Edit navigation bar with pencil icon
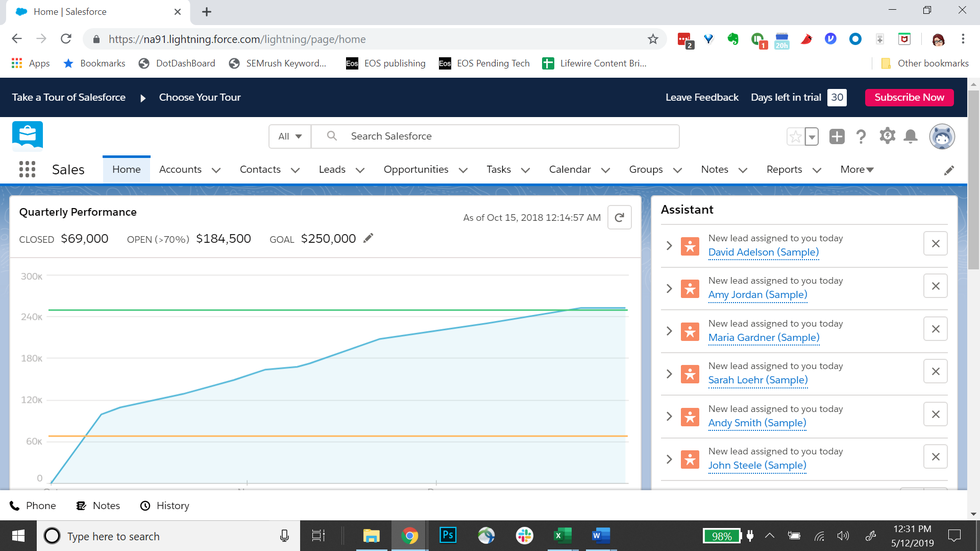 pos(949,170)
